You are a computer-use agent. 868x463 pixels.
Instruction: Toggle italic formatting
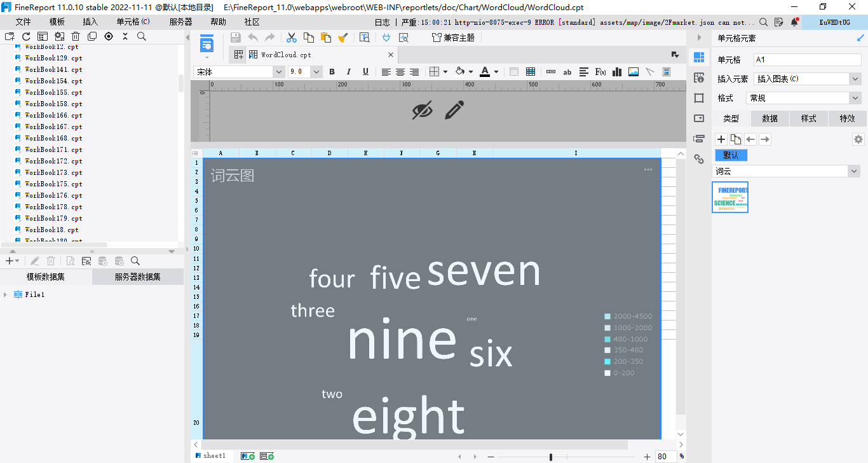[348, 72]
